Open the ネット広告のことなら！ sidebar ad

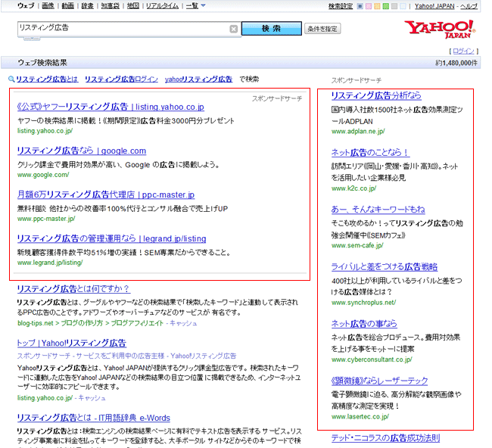pyautogui.click(x=370, y=153)
